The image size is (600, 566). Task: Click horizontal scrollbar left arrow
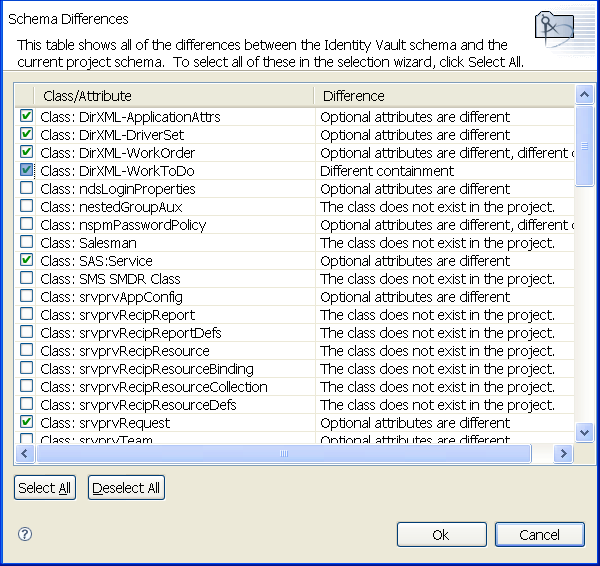click(x=25, y=454)
